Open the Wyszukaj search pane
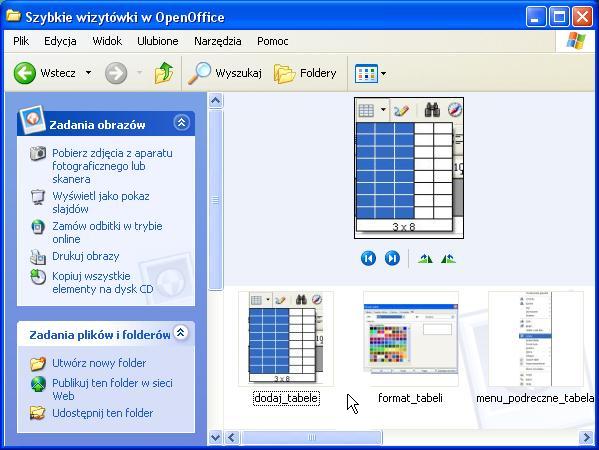Viewport: 599px width, 450px height. coord(225,73)
